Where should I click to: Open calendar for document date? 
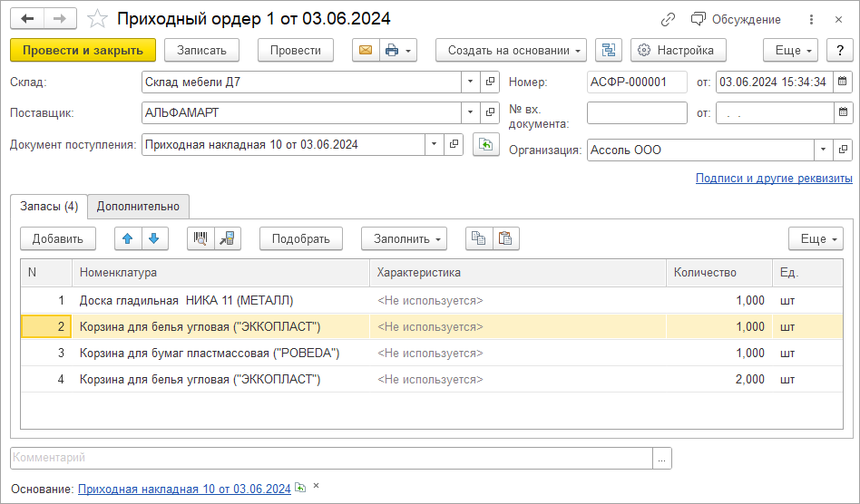coord(843,82)
